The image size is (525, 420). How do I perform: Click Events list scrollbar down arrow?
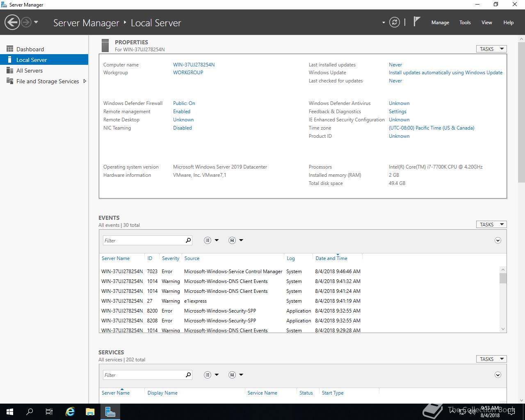503,329
